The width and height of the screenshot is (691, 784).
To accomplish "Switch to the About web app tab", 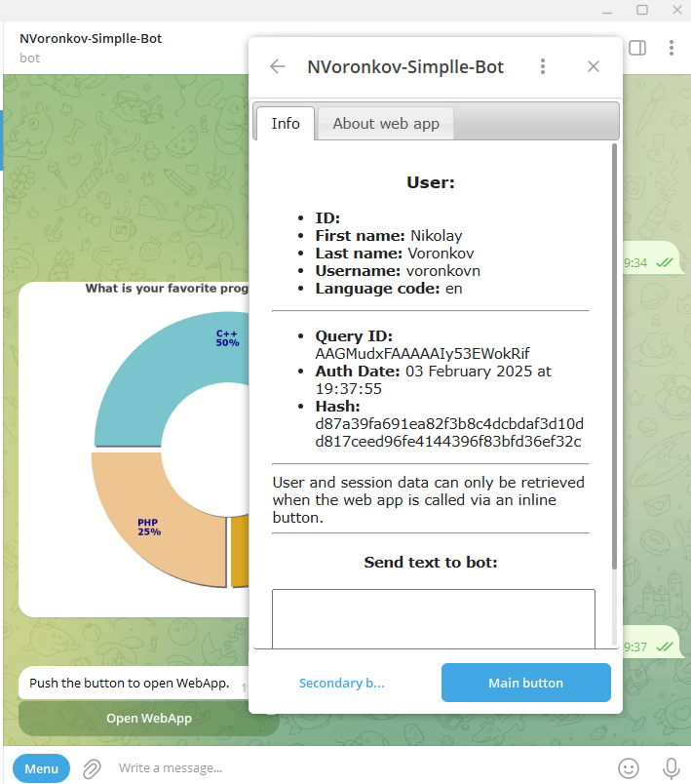I will point(386,124).
